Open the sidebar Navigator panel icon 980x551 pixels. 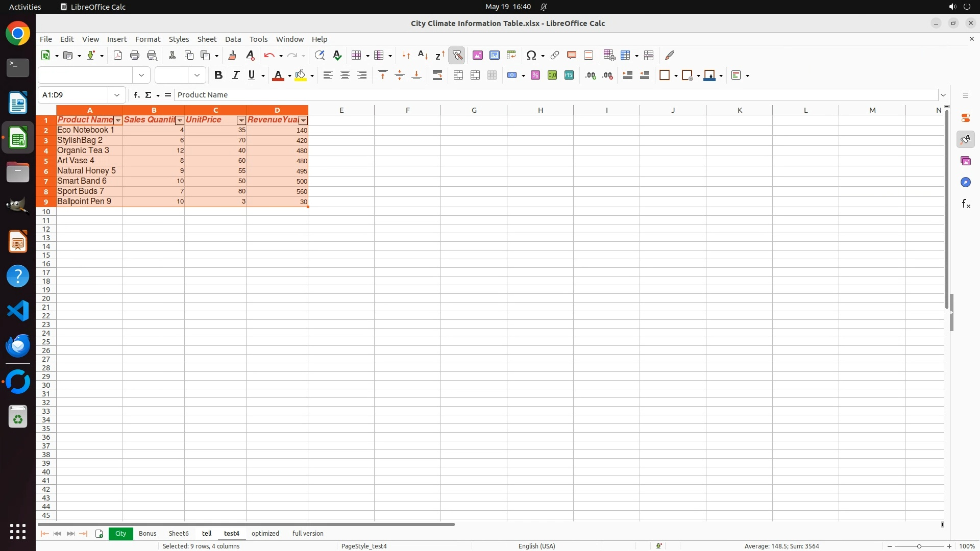(965, 182)
